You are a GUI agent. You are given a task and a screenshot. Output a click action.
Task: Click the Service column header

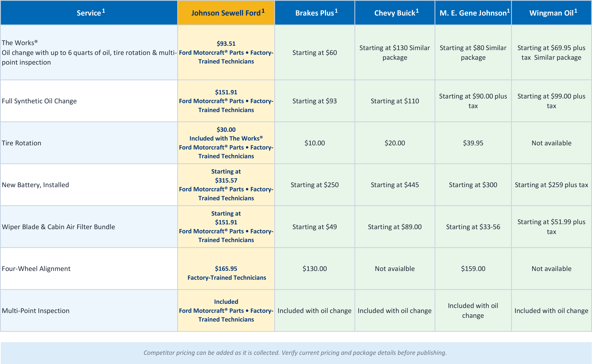(89, 13)
